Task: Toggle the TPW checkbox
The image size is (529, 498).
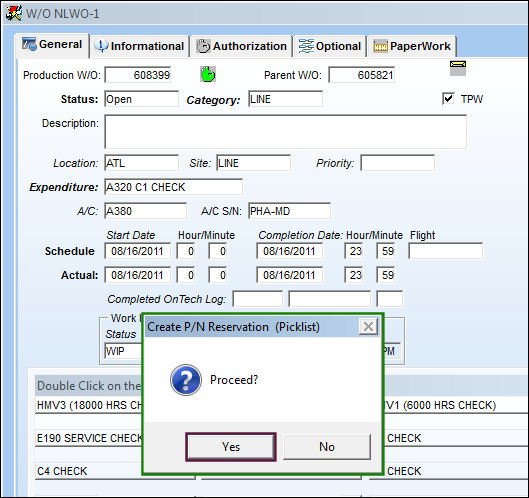Action: coord(448,99)
